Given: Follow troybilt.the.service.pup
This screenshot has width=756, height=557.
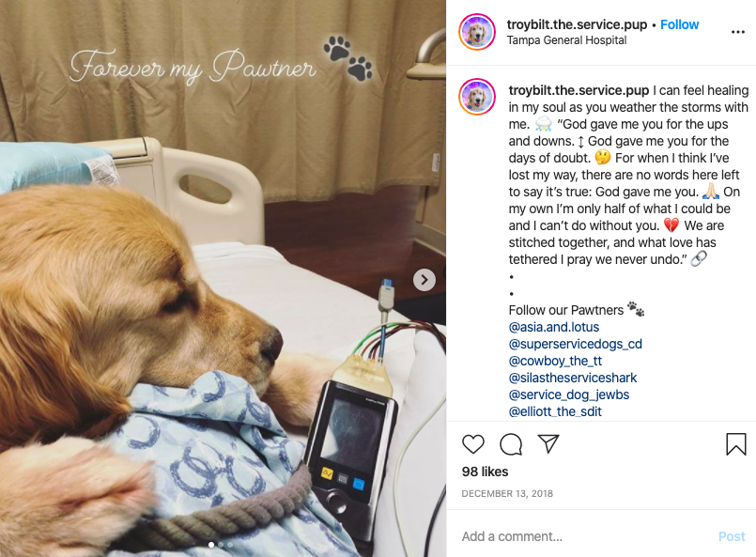Looking at the screenshot, I should (679, 24).
